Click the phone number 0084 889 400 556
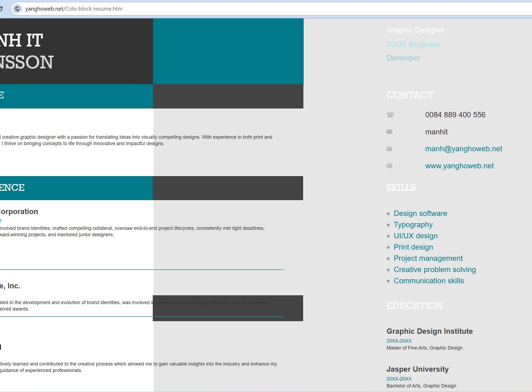The width and height of the screenshot is (532, 392). [455, 115]
